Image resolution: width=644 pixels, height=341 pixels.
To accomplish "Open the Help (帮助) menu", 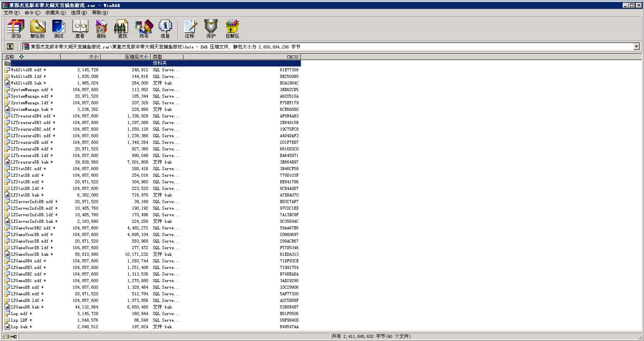I will point(100,13).
